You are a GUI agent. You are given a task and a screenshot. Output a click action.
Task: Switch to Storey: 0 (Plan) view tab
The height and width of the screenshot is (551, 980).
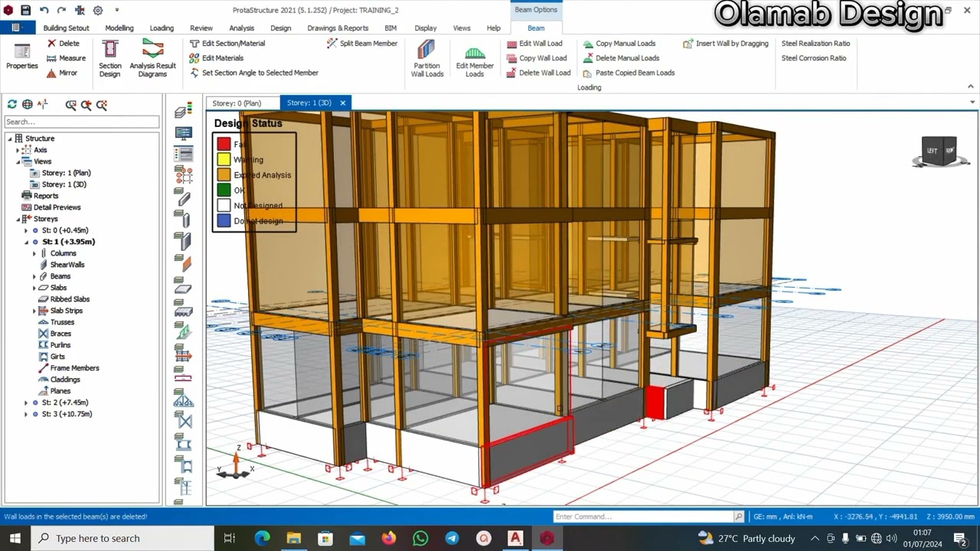pos(237,103)
